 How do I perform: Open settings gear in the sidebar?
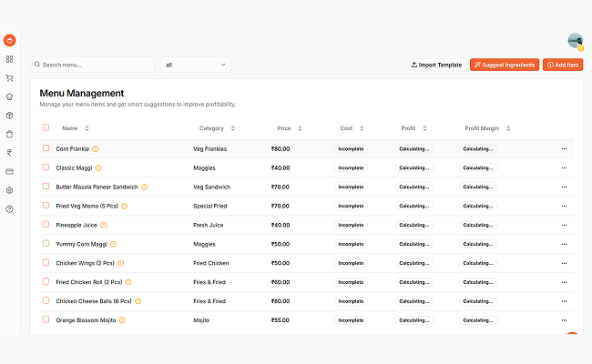click(x=9, y=190)
